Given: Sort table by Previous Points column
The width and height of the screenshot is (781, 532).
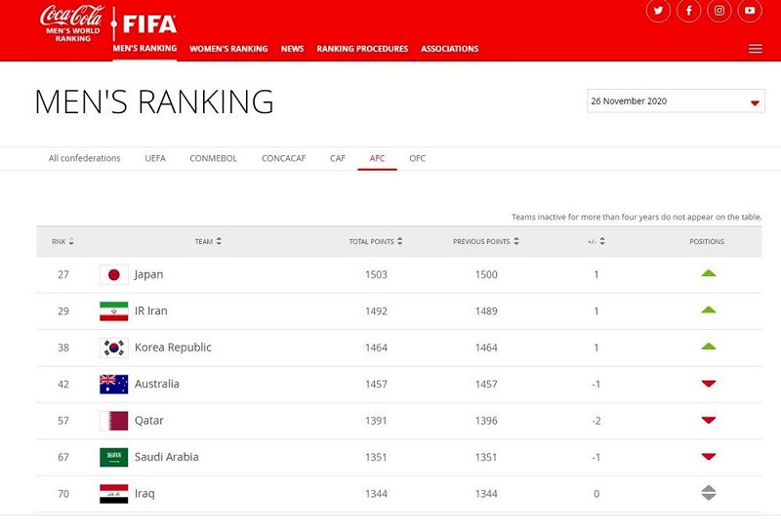Looking at the screenshot, I should pos(516,242).
